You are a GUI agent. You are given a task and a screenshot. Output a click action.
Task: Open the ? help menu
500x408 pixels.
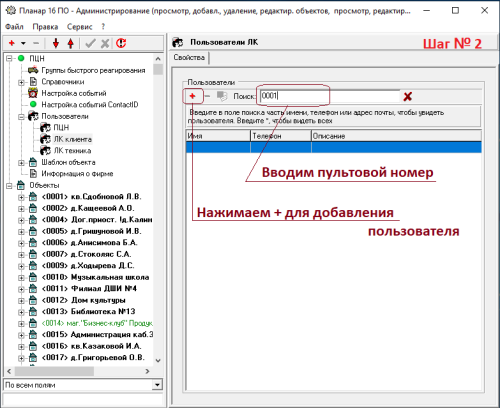click(103, 27)
